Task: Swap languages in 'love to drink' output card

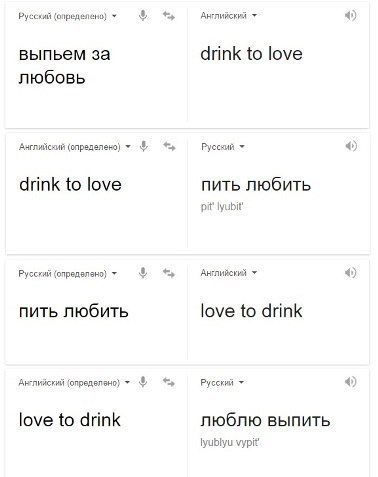Action: click(169, 273)
